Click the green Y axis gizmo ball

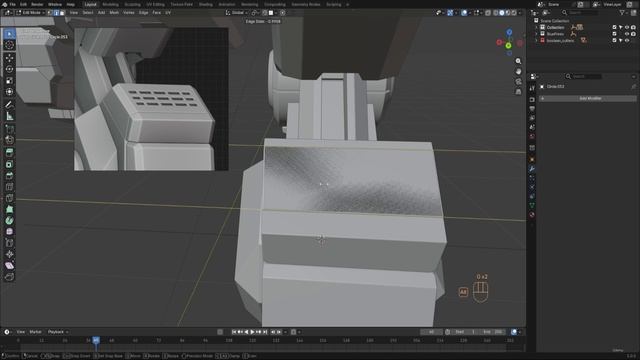click(509, 46)
